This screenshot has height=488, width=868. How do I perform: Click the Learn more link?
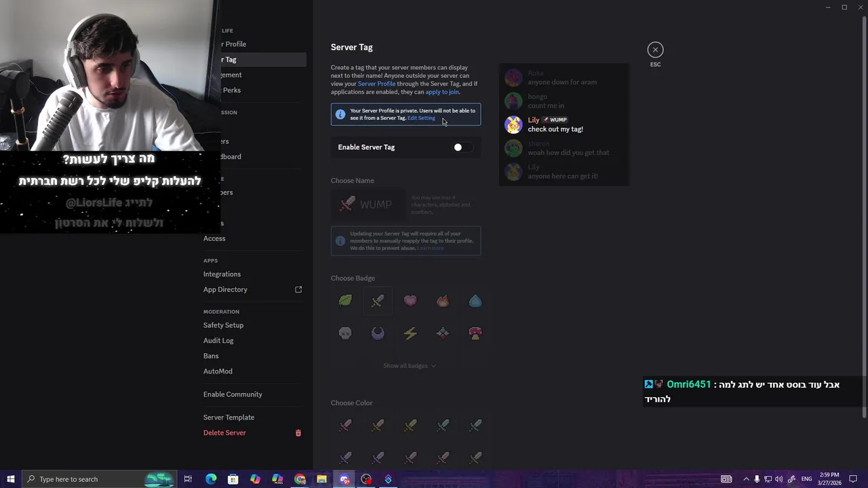coord(430,248)
